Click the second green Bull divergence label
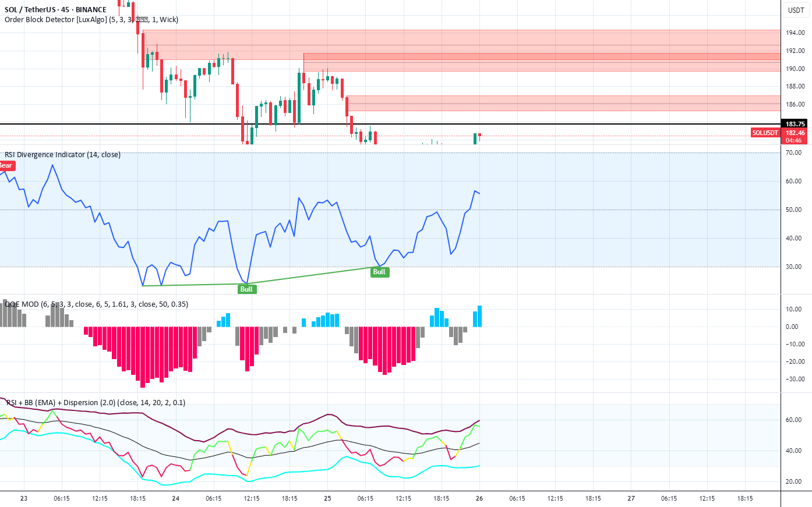Viewport: 812px width, 507px height. click(x=379, y=272)
